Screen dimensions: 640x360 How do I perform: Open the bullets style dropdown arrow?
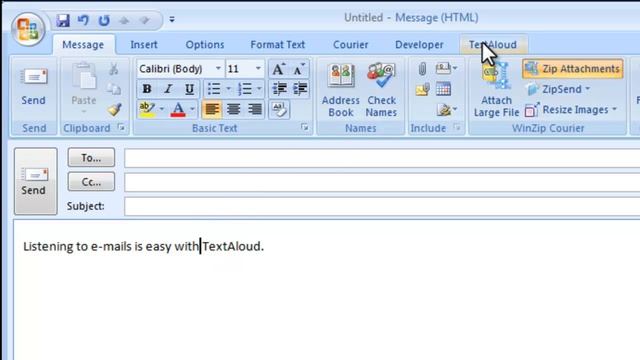point(228,89)
